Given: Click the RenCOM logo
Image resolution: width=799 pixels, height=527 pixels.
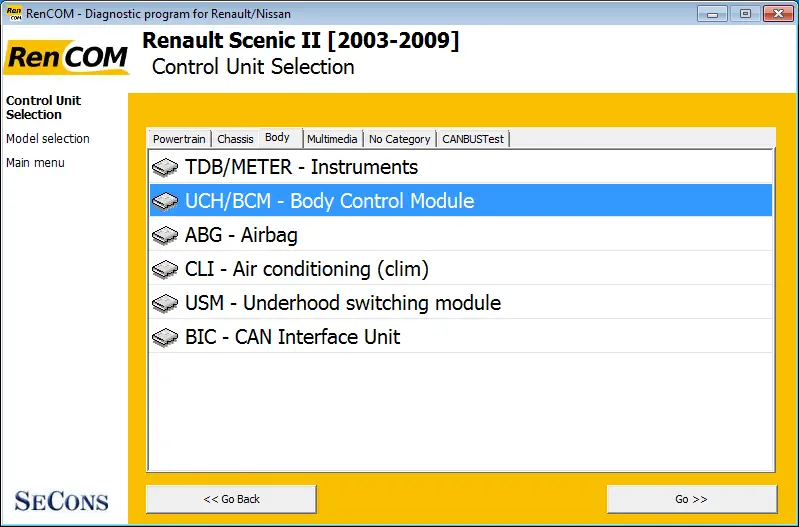Looking at the screenshot, I should [x=66, y=57].
